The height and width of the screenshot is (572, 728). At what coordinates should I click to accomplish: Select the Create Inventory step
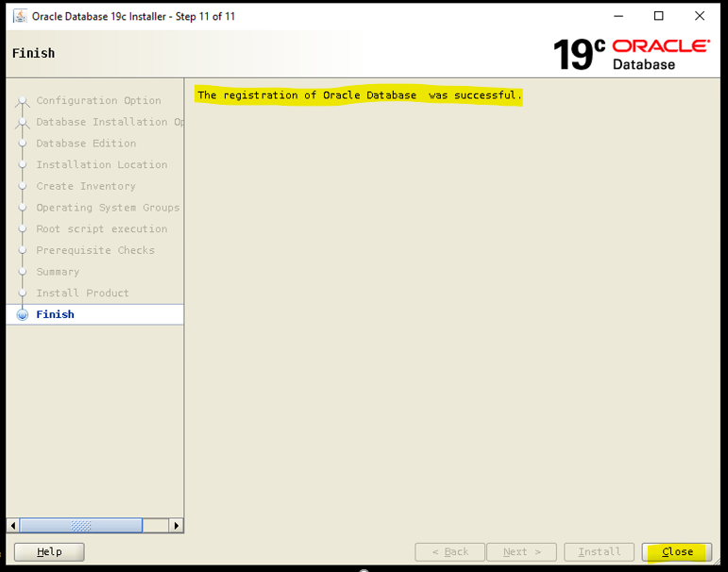[x=86, y=186]
